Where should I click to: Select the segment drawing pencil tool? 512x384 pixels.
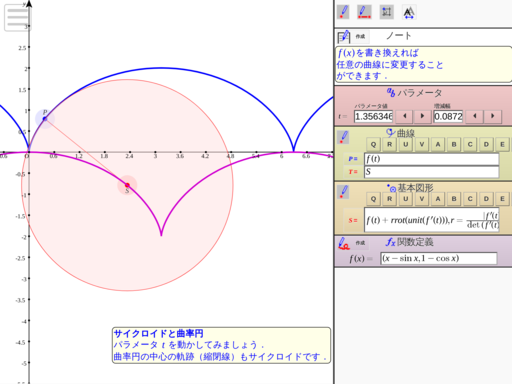[x=364, y=12]
